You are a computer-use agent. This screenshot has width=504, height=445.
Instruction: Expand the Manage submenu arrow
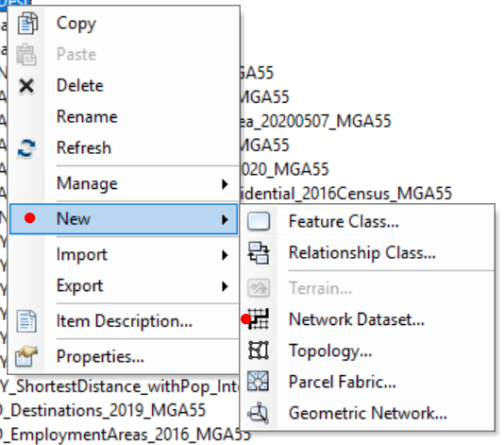click(225, 184)
